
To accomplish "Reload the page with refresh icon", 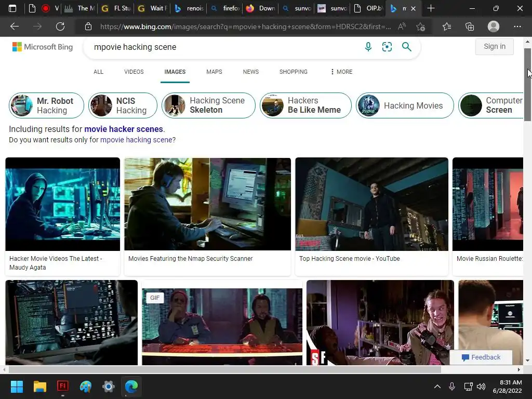I will click(x=60, y=26).
